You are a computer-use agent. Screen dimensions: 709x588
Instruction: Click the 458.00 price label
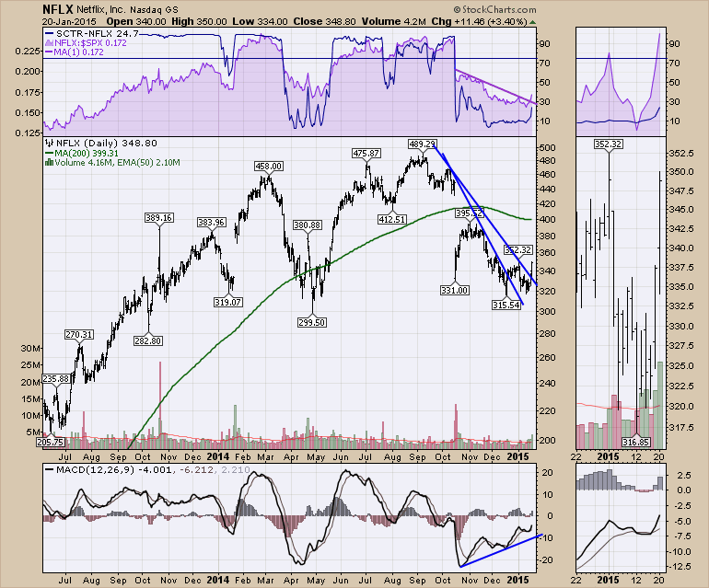(269, 166)
